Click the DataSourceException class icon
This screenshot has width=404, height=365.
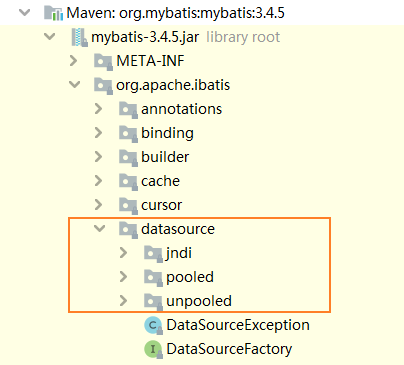point(153,325)
